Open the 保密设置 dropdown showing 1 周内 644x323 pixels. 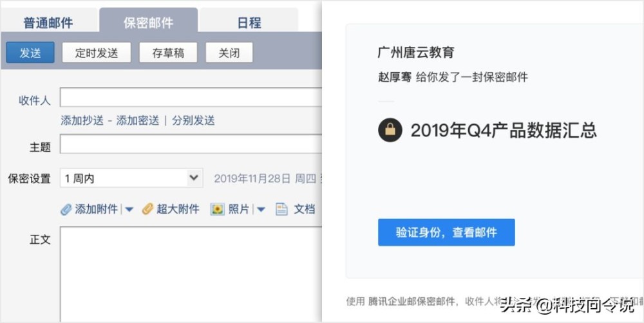(131, 178)
